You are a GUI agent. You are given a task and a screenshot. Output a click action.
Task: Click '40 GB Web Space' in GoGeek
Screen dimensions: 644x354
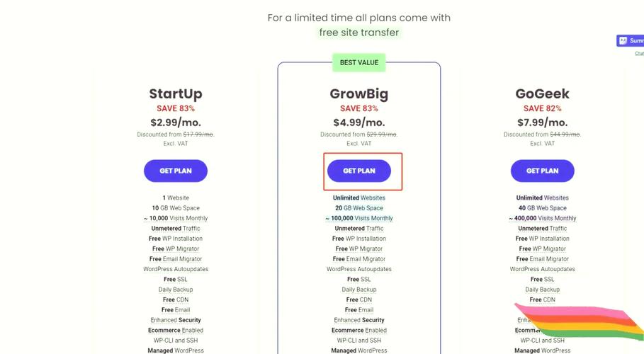(x=542, y=208)
